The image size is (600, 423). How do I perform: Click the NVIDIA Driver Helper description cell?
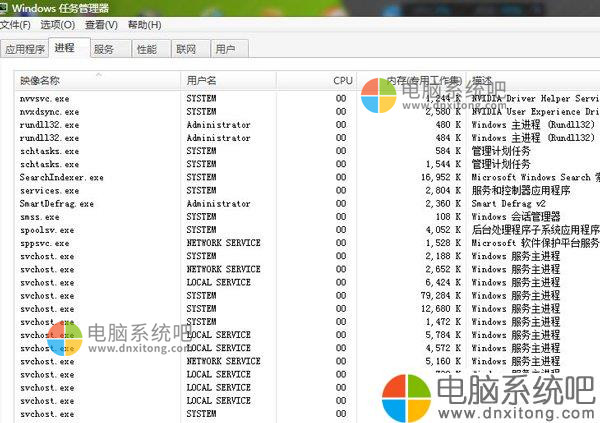tap(535, 99)
